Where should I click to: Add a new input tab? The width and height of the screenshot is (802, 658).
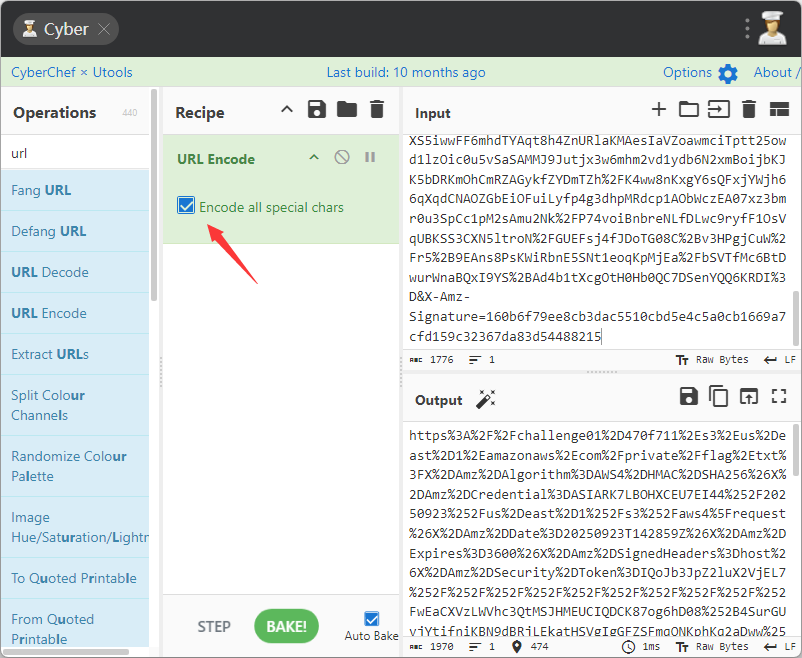(x=658, y=110)
